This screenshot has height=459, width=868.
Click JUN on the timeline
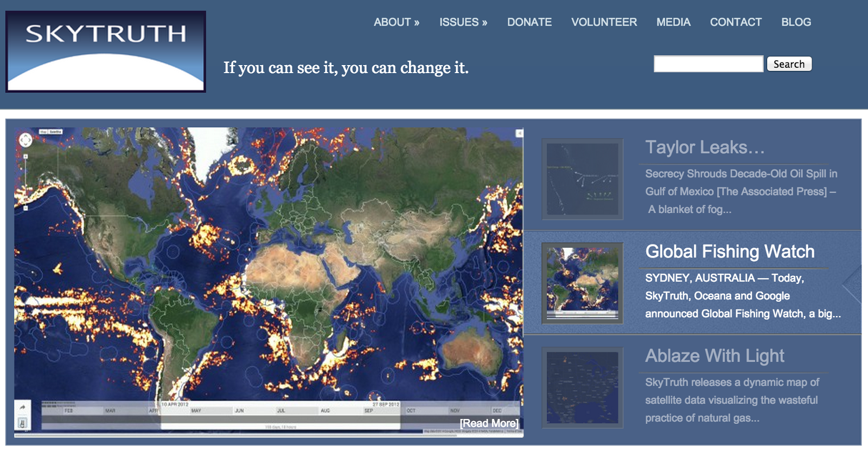(239, 411)
